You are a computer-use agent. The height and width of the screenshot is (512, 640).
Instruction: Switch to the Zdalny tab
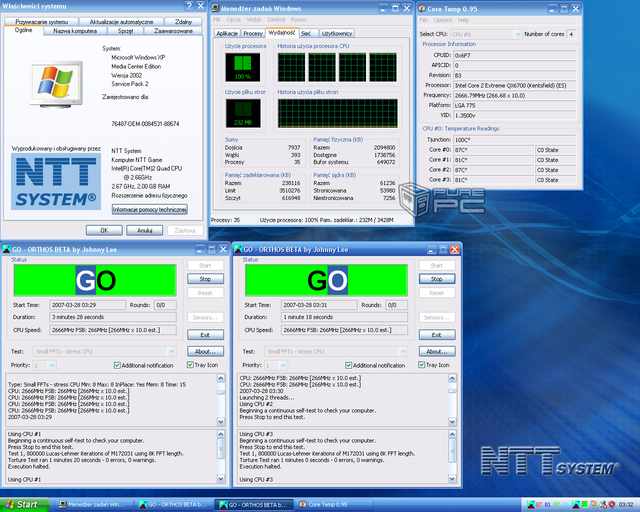coord(183,22)
